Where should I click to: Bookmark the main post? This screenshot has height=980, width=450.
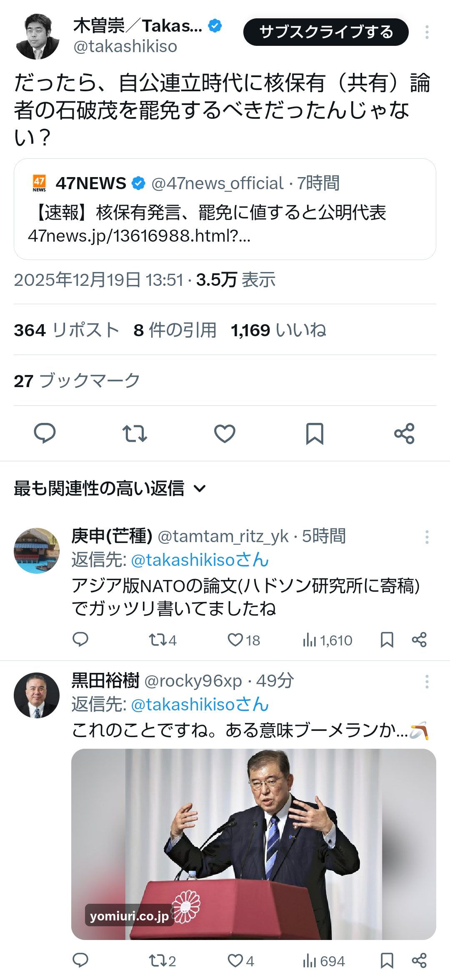(315, 433)
